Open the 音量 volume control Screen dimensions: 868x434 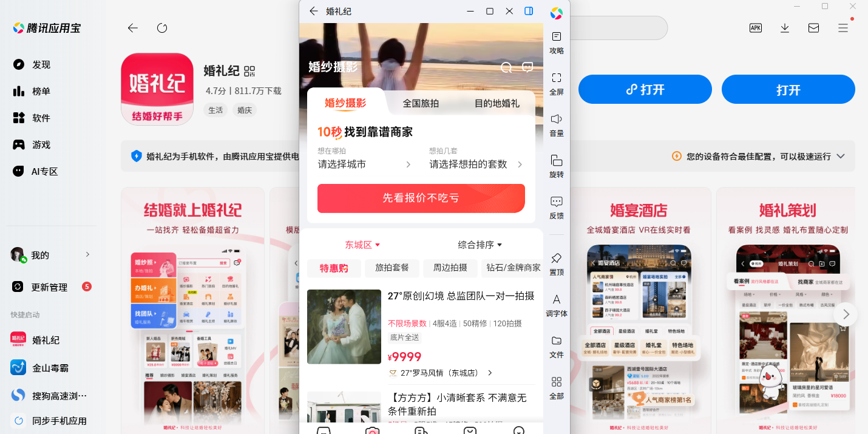557,125
